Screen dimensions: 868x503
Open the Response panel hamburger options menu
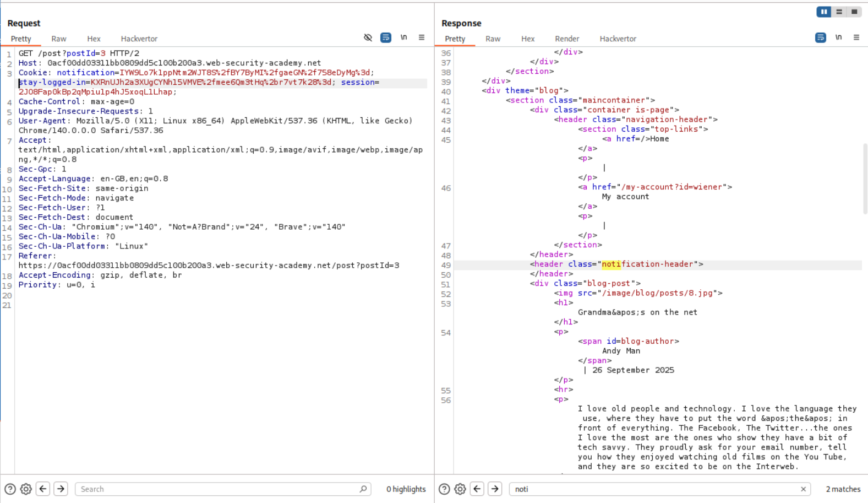[x=856, y=37]
